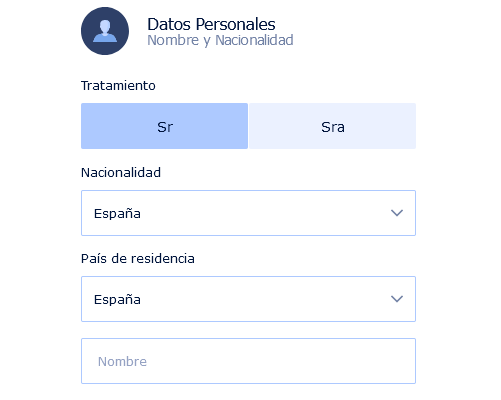Choose the highlighted Sr title option
This screenshot has height=400, width=501.
click(x=164, y=126)
